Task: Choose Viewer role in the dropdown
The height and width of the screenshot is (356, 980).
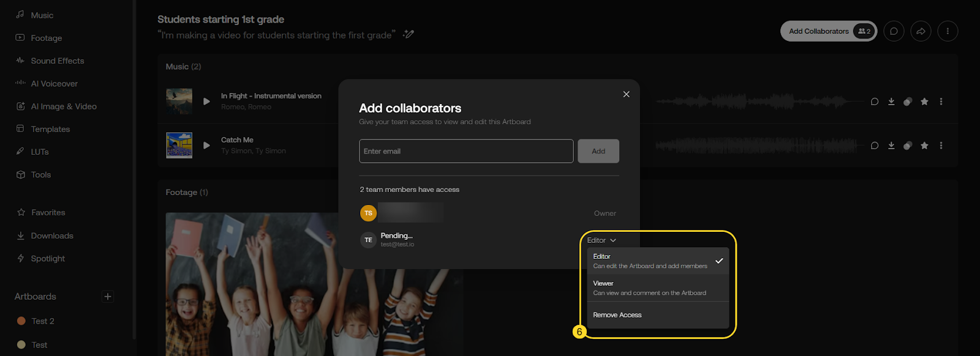Action: pos(649,288)
